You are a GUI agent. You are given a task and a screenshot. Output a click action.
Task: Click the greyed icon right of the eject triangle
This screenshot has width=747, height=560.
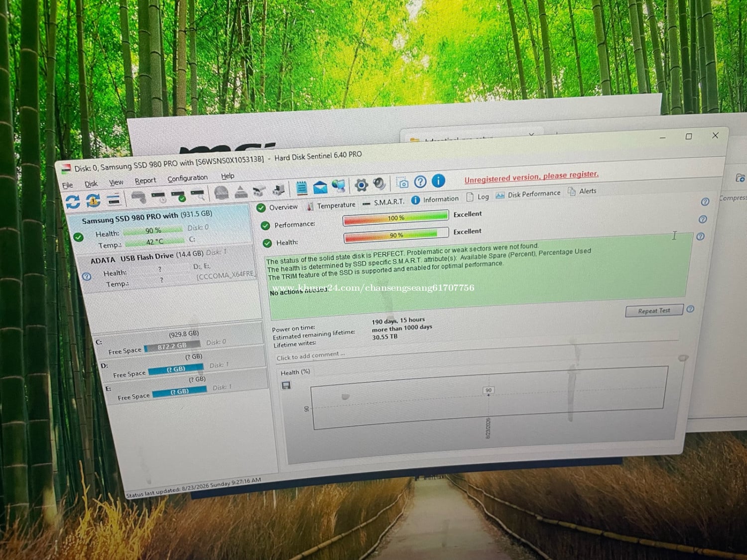(x=259, y=191)
